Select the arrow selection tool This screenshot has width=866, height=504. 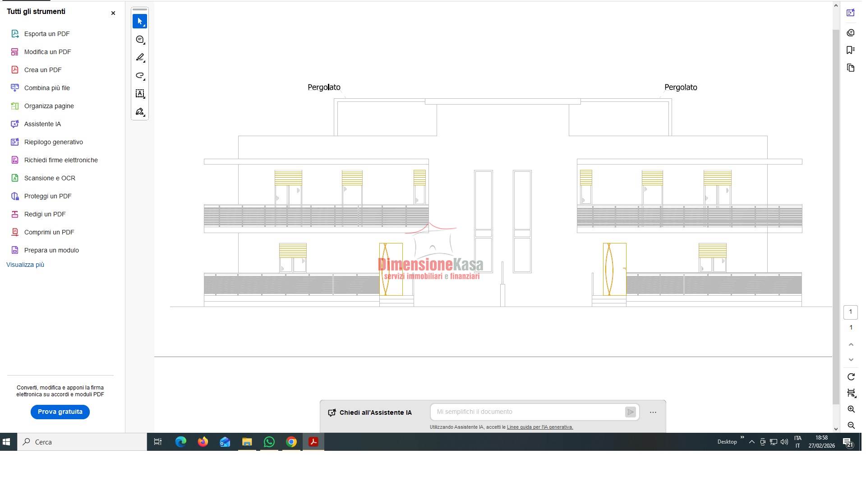coord(140,21)
